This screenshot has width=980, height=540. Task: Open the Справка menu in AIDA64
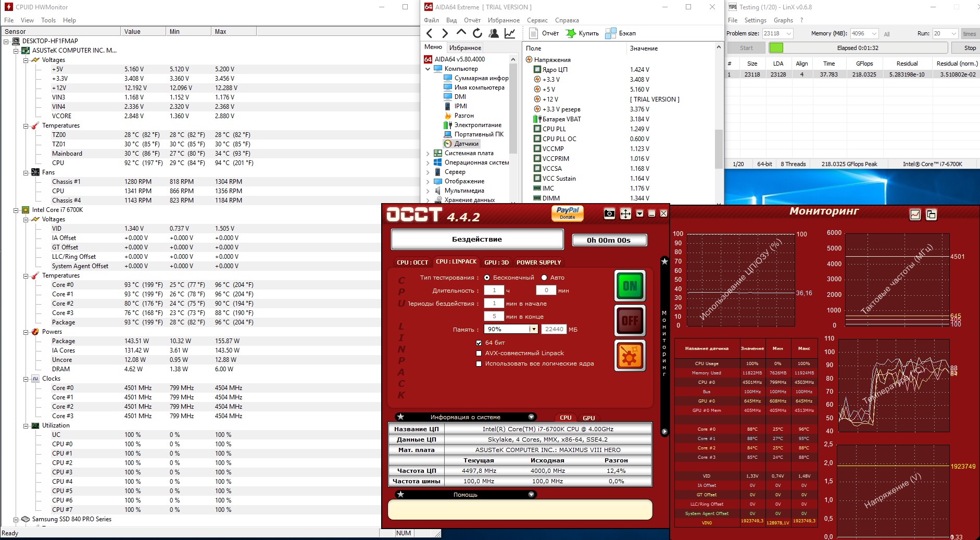pos(567,20)
